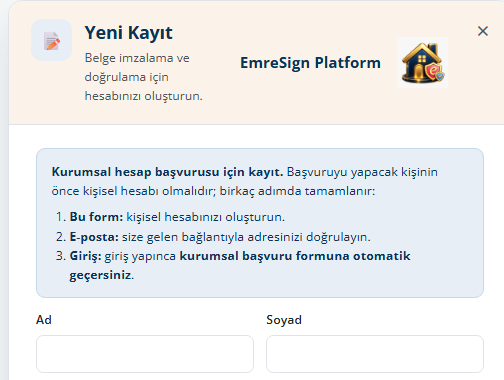Viewport: 504px width, 380px height.
Task: Click the Ad field label
Action: [44, 320]
